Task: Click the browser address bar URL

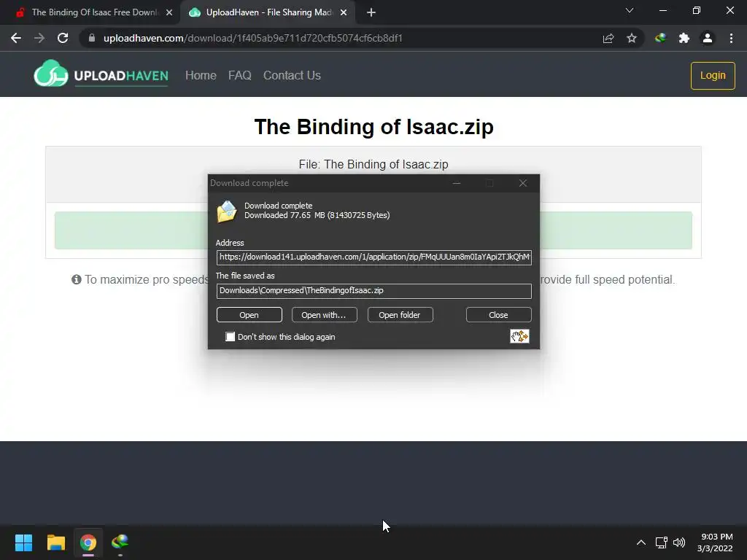Action: (253, 38)
